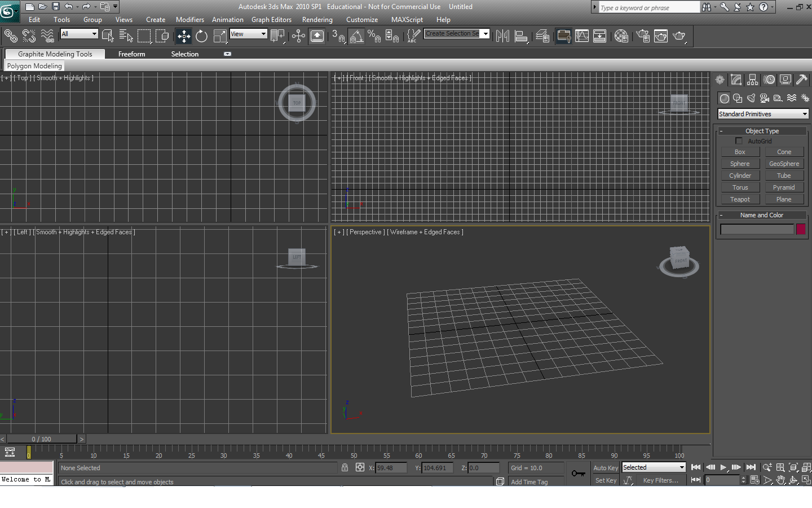Switch to the Modify panel icon
Viewport: 812px width, 508px height.
click(736, 79)
